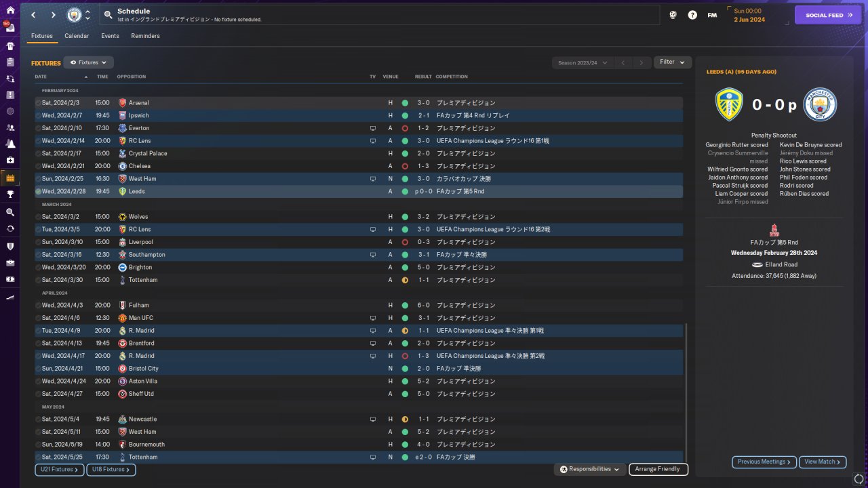The width and height of the screenshot is (868, 488).
Task: Open the help question mark icon
Action: (x=692, y=15)
